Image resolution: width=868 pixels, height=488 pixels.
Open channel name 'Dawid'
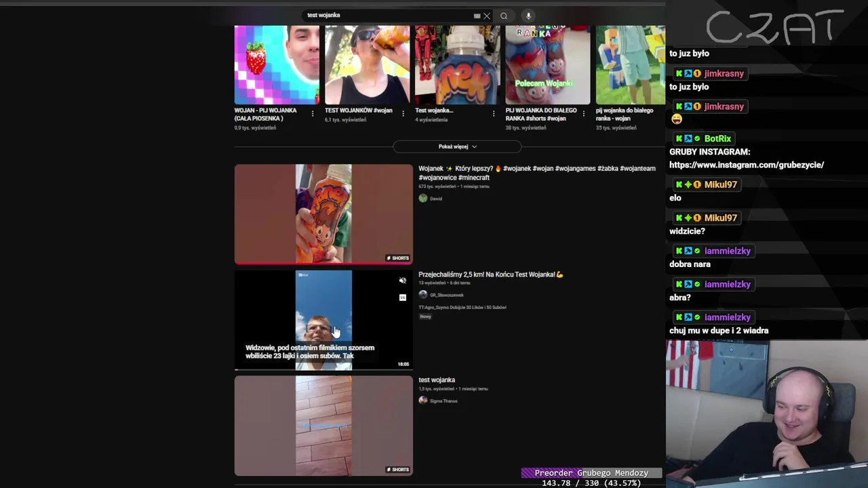[x=436, y=199]
